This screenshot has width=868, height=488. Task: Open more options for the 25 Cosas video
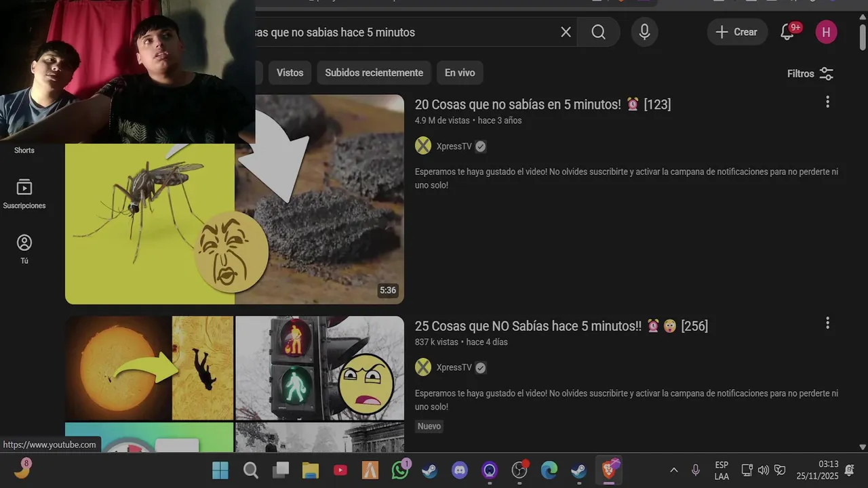coord(827,323)
